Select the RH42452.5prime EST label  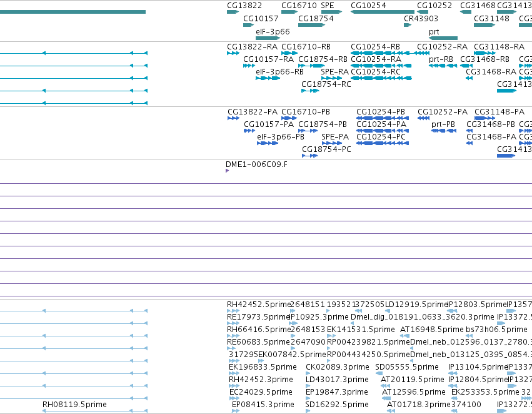click(259, 305)
